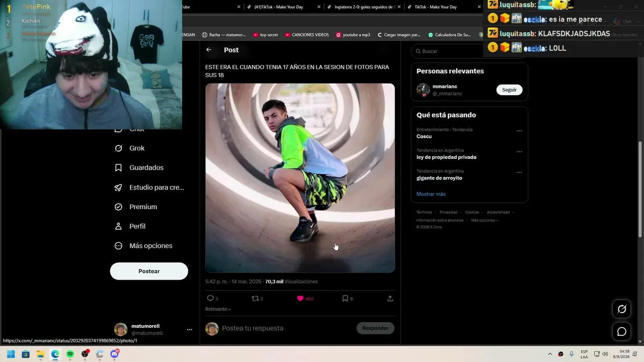Open the Términos footer link

tap(424, 212)
